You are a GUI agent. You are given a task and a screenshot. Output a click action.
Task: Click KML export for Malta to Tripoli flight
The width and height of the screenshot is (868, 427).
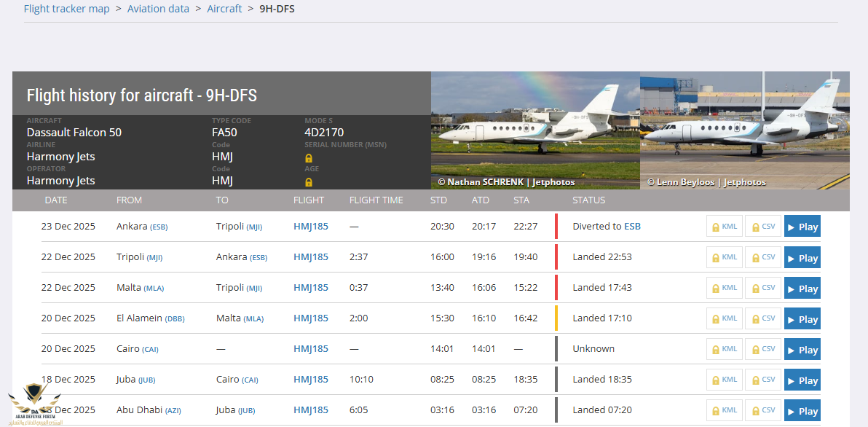724,288
